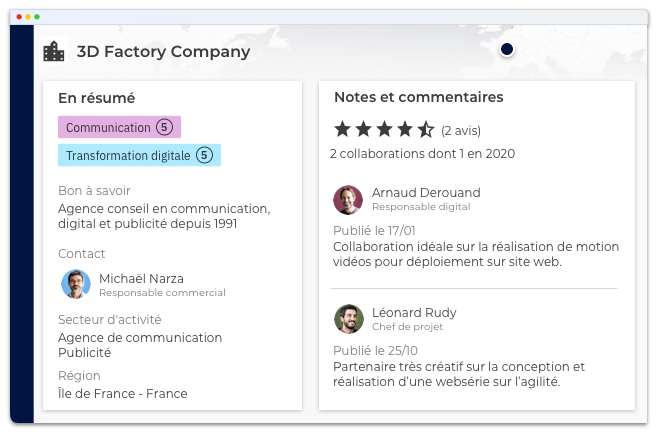Click the third rating star

pos(384,129)
